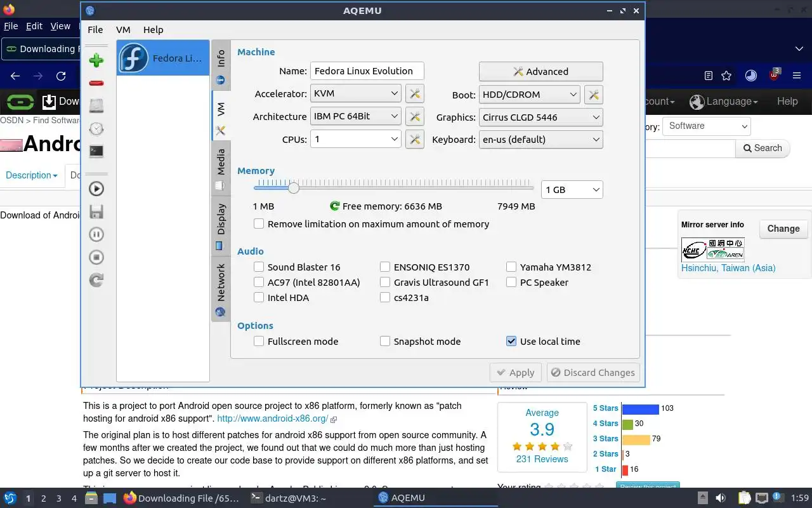Click volume speaker icon in system tray
Viewport: 812px width, 508px height.
721,498
